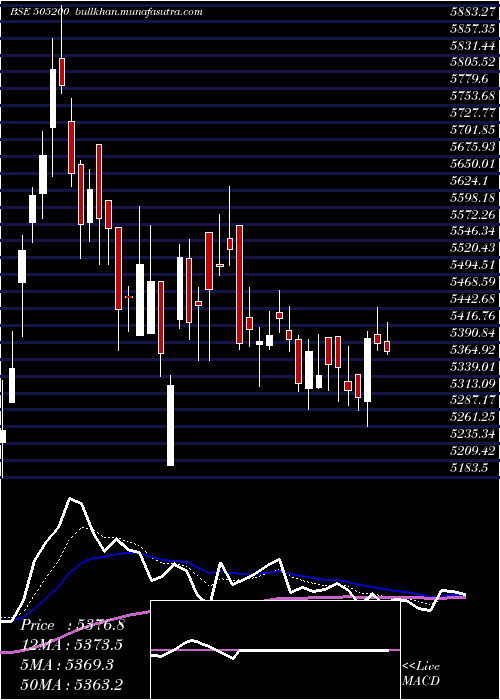Click the 5183.5 price axis label

pos(471,468)
